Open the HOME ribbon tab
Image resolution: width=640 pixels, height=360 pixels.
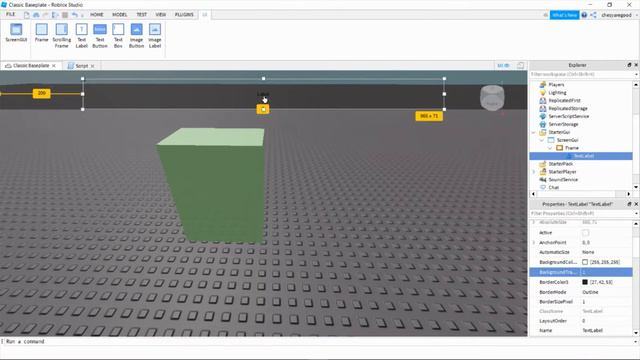[x=97, y=15]
